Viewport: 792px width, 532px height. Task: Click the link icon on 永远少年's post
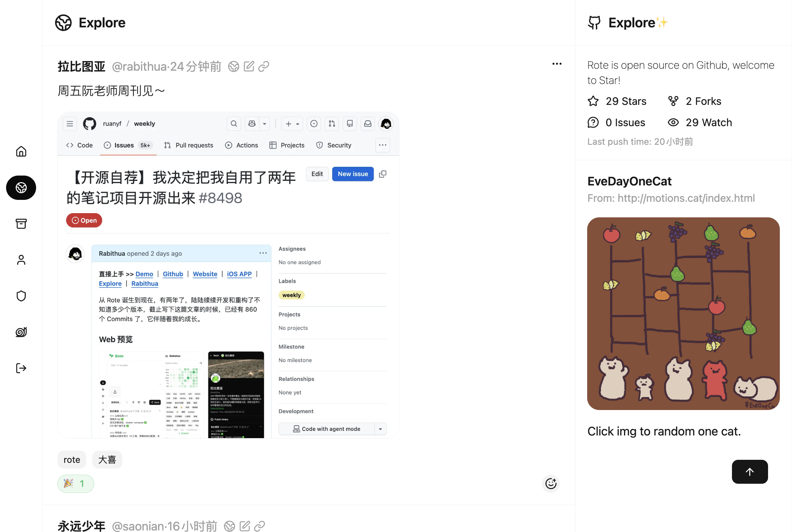260,526
